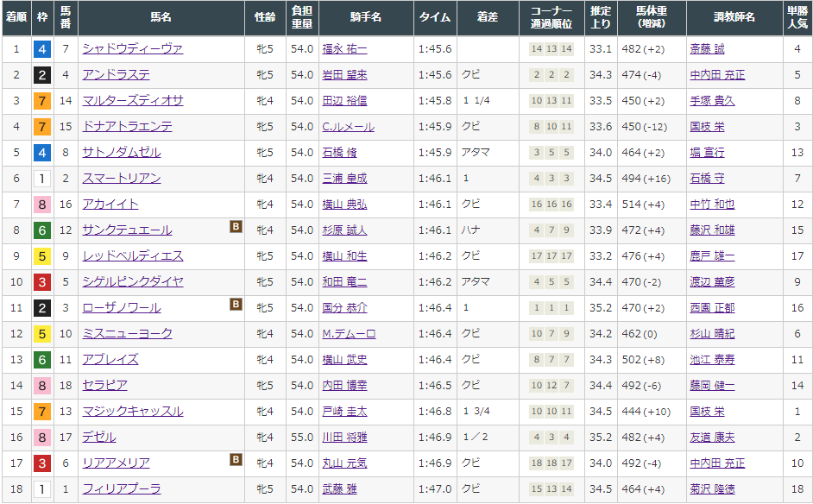The width and height of the screenshot is (813, 504).
Task: Open trainer 菊沢 隆徳 page
Action: 712,489
